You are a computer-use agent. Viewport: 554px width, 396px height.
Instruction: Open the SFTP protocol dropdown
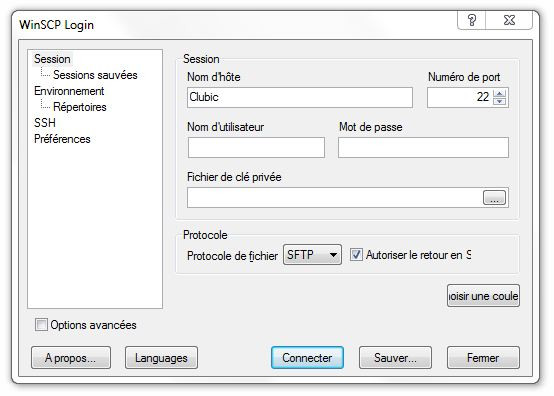[x=312, y=255]
